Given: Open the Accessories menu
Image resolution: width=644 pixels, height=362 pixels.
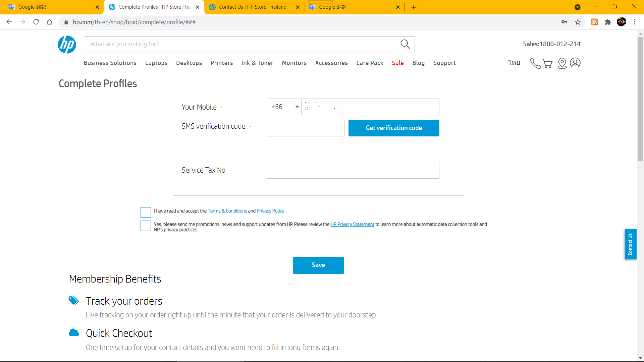Looking at the screenshot, I should [331, 63].
